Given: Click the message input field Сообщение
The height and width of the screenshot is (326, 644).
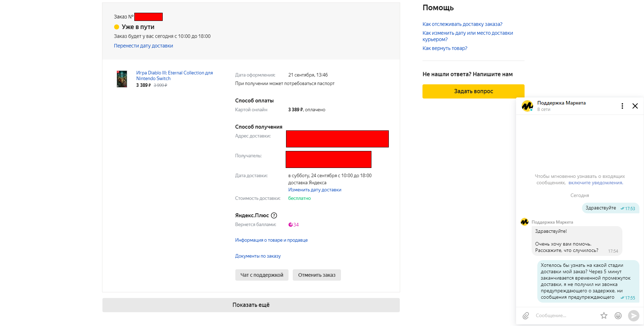Looking at the screenshot, I should tap(565, 315).
